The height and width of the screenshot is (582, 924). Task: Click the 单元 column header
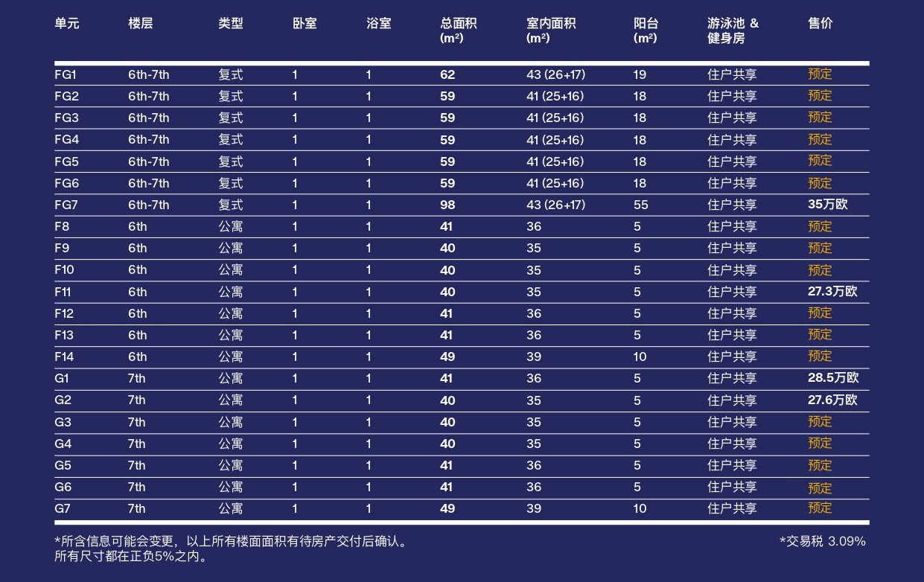(x=66, y=24)
